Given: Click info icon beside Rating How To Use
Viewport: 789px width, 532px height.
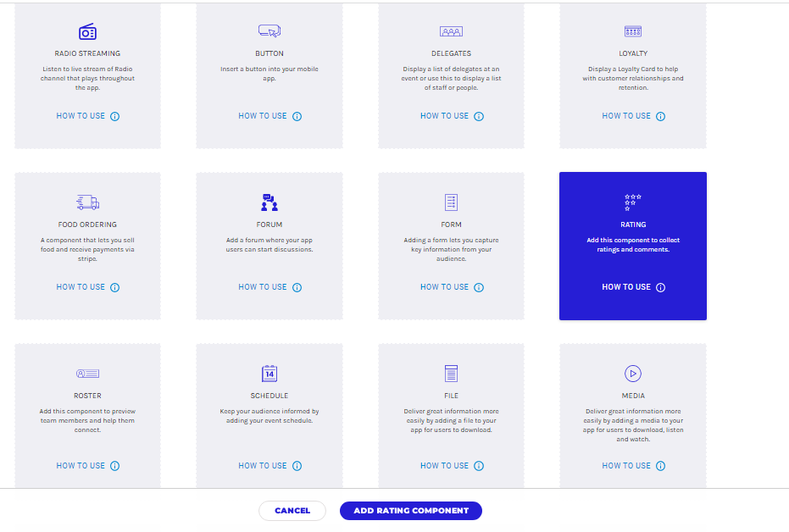Looking at the screenshot, I should pos(661,287).
